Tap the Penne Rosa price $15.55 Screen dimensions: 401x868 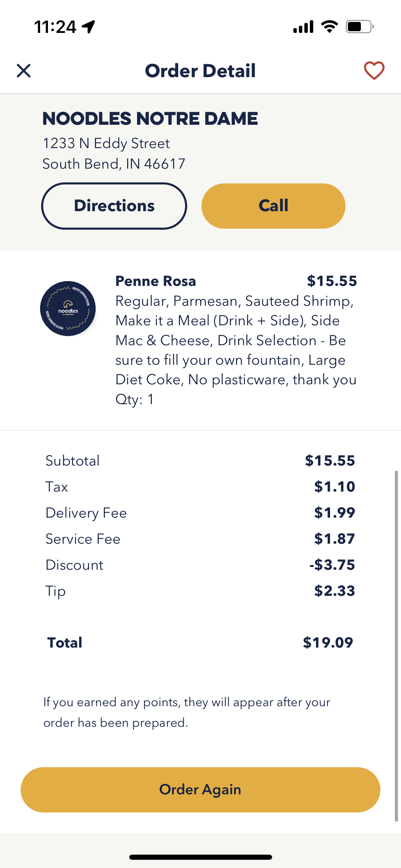tap(332, 281)
